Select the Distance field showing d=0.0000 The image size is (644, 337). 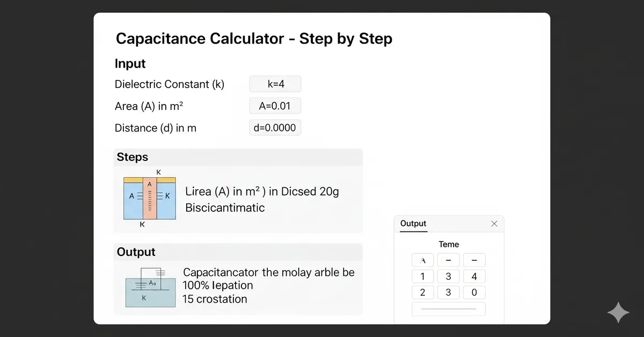point(275,127)
